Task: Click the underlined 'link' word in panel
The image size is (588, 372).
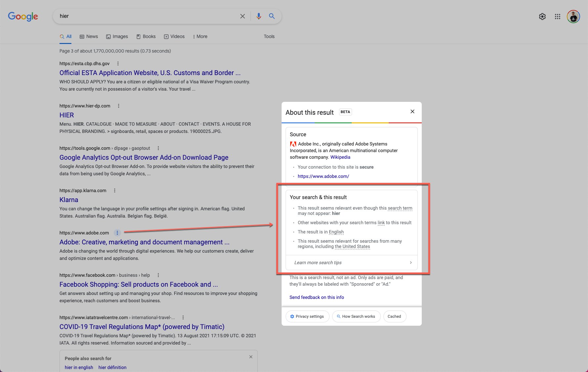Action: (x=381, y=223)
